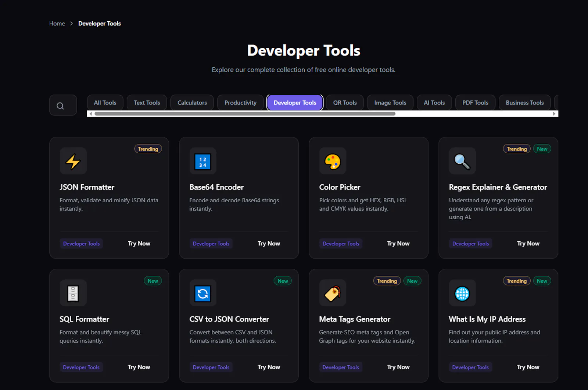The width and height of the screenshot is (588, 390).
Task: Click Developer Tools tag on Regex Explainer card
Action: [x=470, y=244]
